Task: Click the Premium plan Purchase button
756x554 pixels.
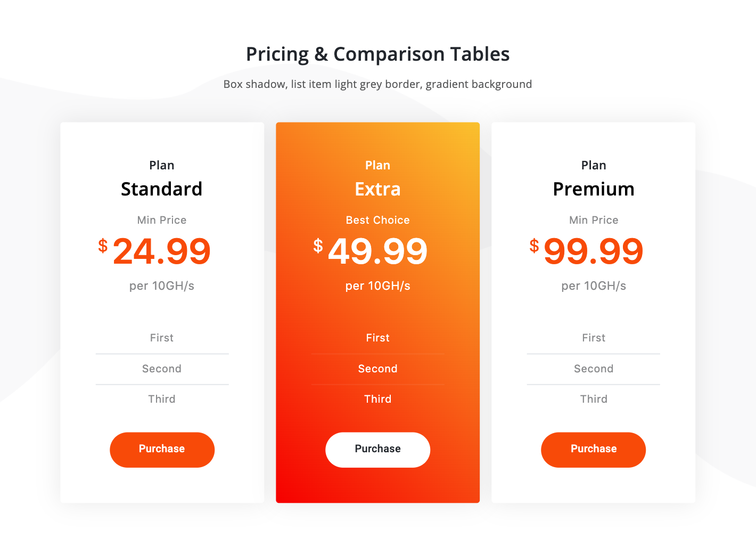Action: [x=593, y=450]
